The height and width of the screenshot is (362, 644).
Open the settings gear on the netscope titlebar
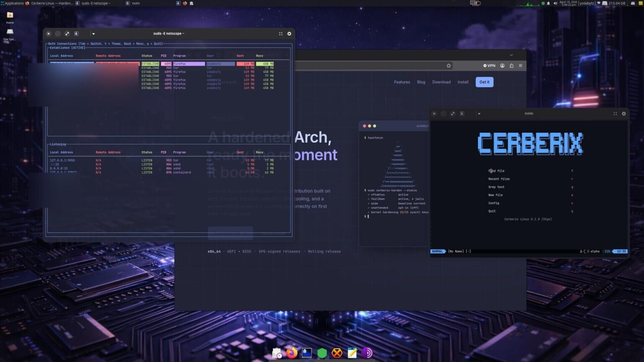pos(289,34)
